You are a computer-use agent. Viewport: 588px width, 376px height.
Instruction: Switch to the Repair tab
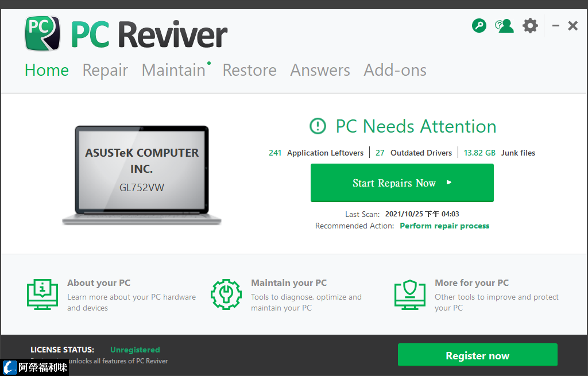(x=105, y=70)
